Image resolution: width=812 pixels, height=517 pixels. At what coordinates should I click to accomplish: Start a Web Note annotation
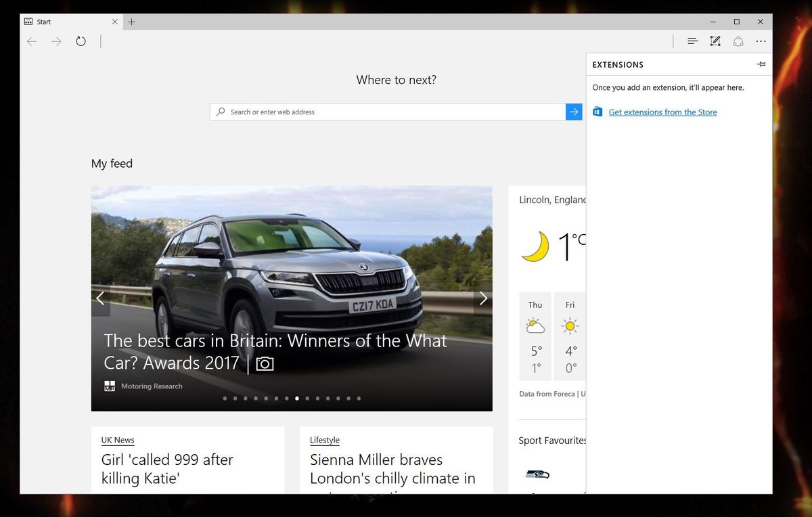(x=715, y=41)
